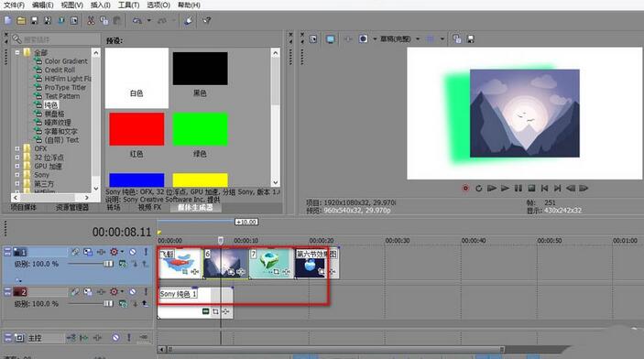The image size is (644, 359).
Task: Click preview project properties icon
Action: point(313,39)
